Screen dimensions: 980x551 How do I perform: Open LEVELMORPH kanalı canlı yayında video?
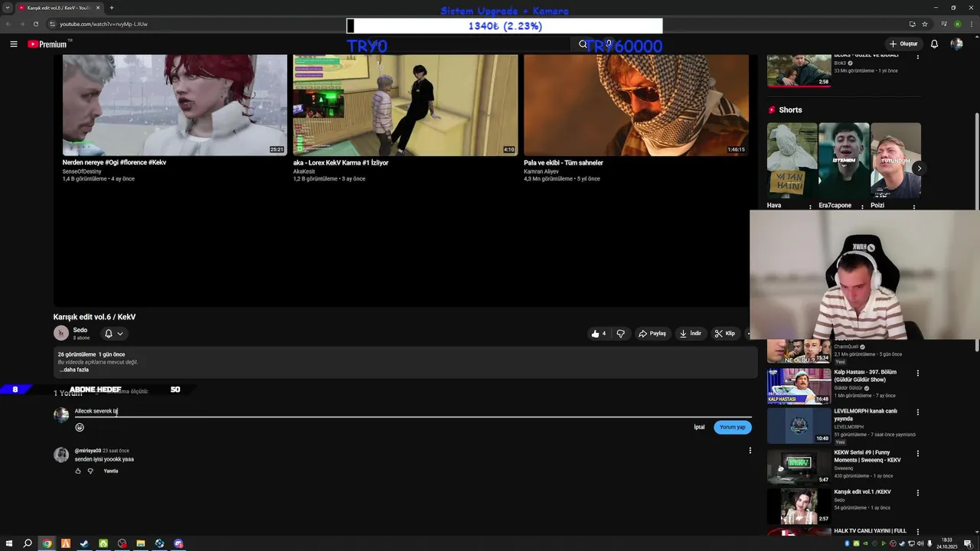click(x=799, y=425)
